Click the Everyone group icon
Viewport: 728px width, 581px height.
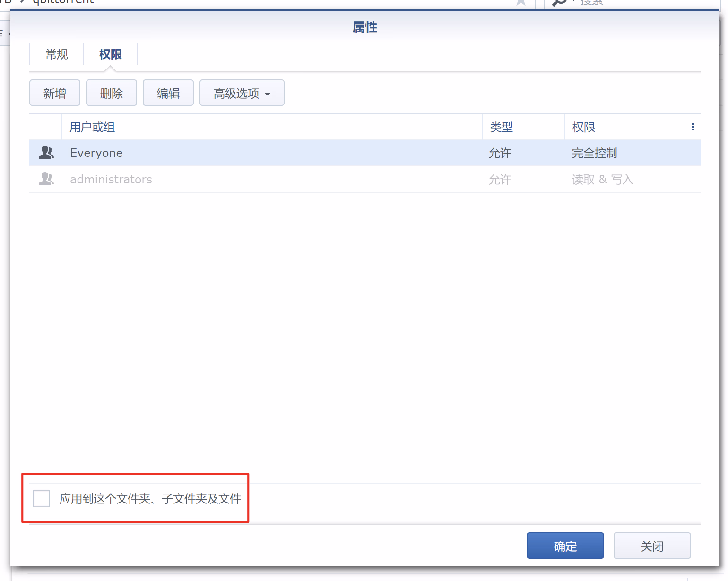tap(46, 153)
